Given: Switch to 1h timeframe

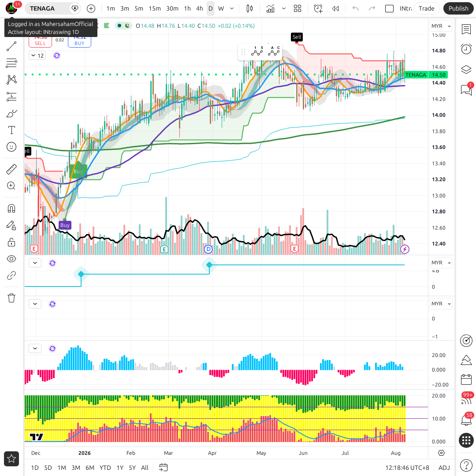Looking at the screenshot, I should coord(187,8).
